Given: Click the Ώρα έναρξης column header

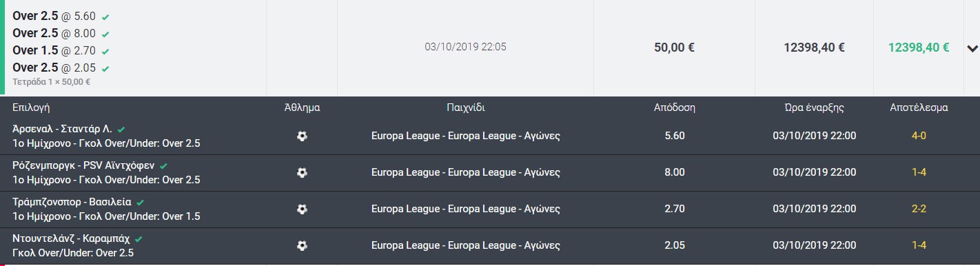Looking at the screenshot, I should click(814, 108).
